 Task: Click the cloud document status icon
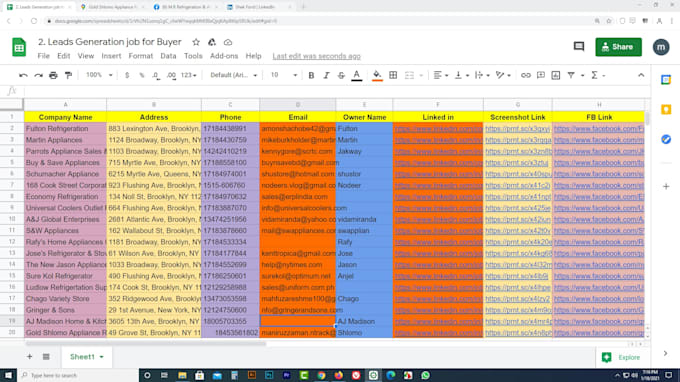(x=228, y=42)
